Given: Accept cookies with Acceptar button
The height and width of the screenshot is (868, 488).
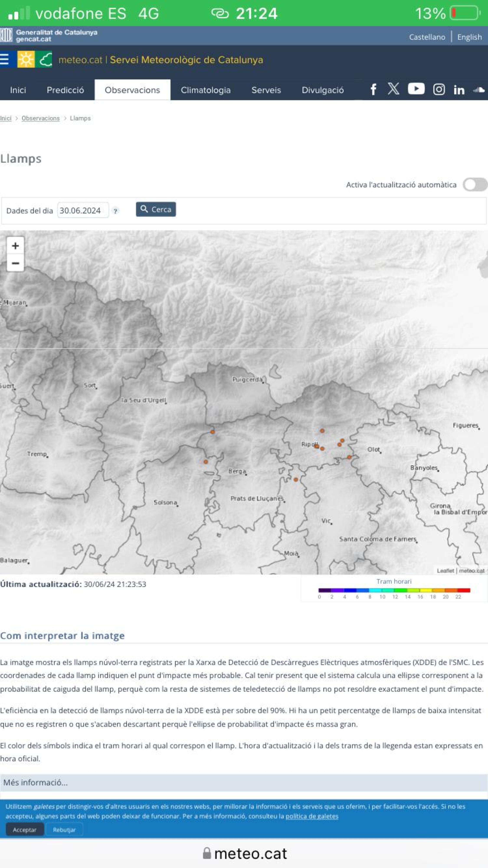Looking at the screenshot, I should click(25, 830).
